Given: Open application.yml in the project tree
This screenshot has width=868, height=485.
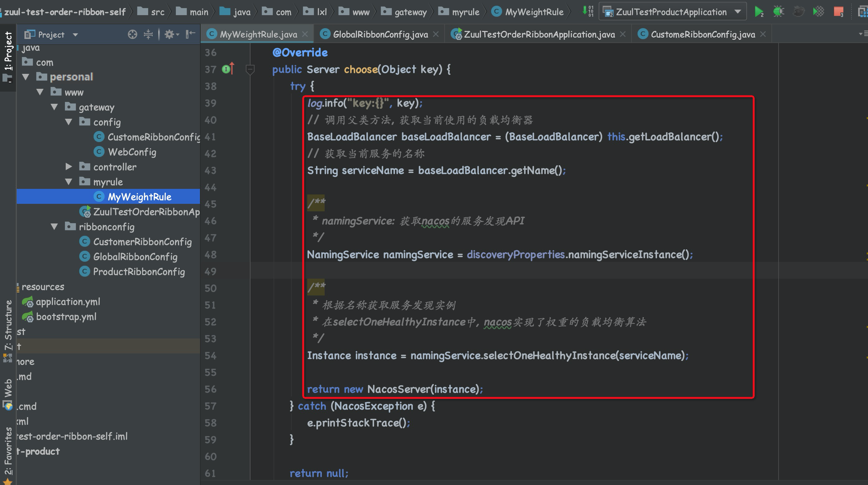Looking at the screenshot, I should click(68, 302).
